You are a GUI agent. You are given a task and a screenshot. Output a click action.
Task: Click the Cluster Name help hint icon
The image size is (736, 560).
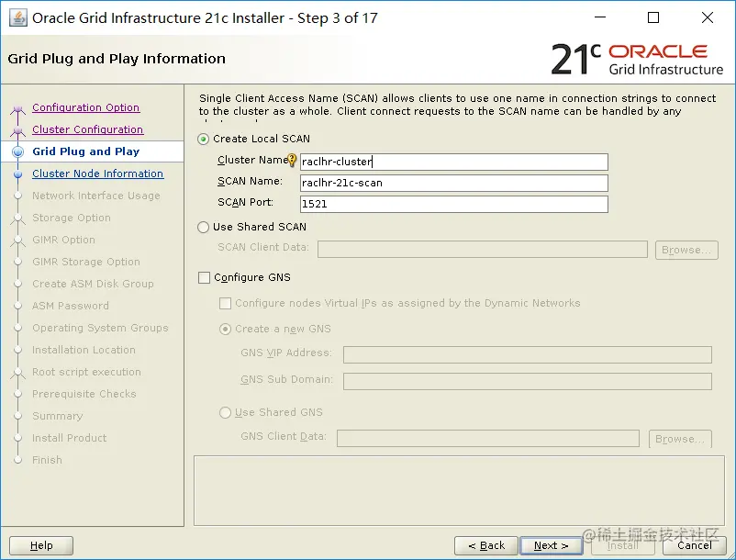click(x=292, y=161)
